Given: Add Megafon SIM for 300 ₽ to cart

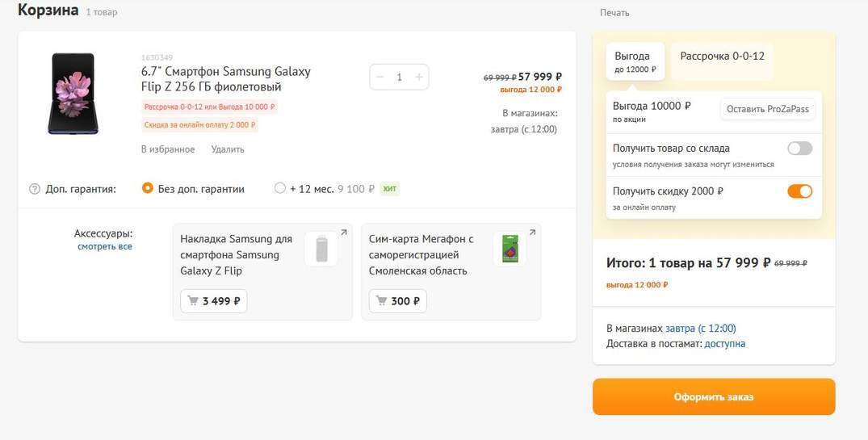Looking at the screenshot, I should [x=397, y=301].
